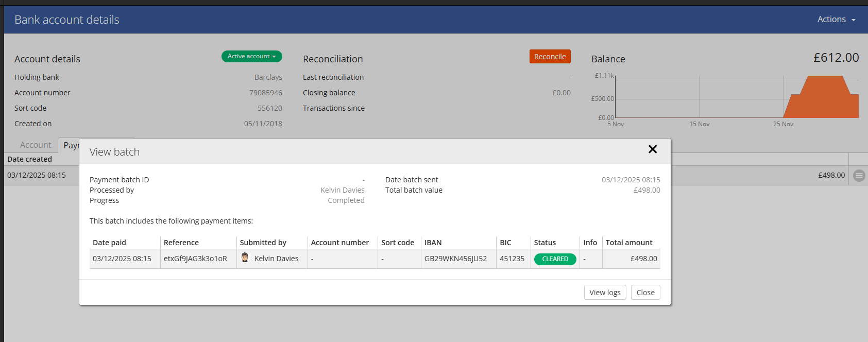868x342 pixels.
Task: Select batch row dated 03/12/2025 08:15
Action: (x=37, y=175)
